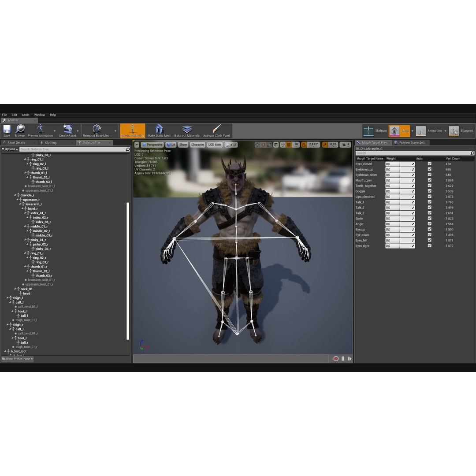Toggle Auto checkbox for Smile morph

[430, 218]
